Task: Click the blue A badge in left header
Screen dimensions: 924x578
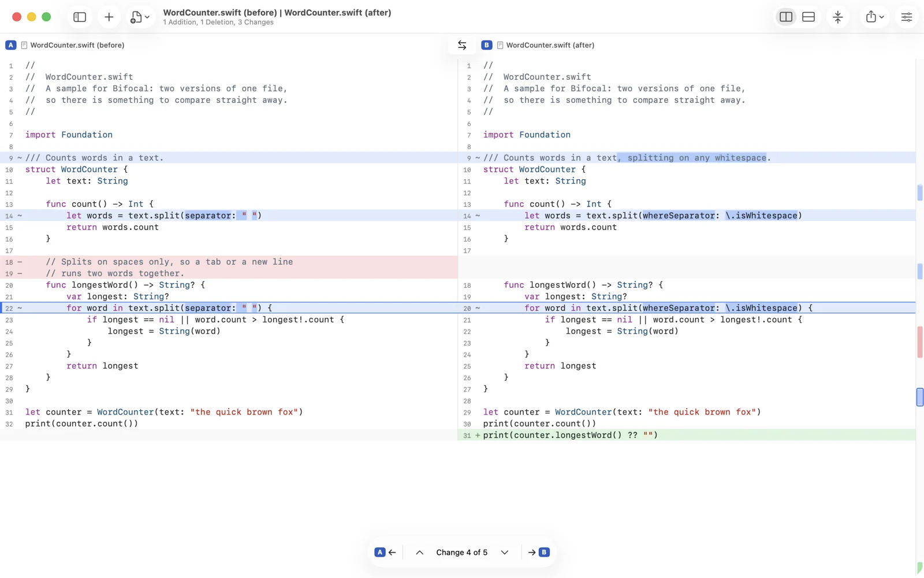Action: [11, 45]
